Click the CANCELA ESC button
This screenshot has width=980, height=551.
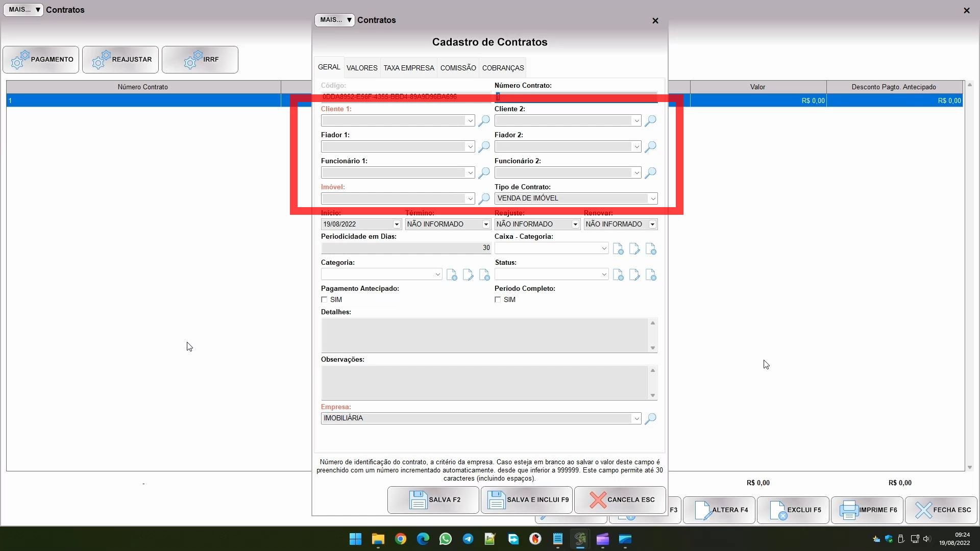[620, 499]
